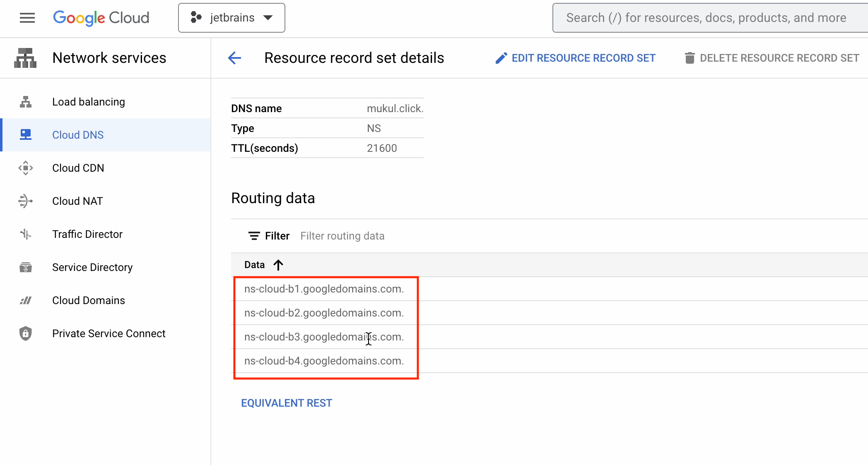Open the jetbrains project selector dropdown
The width and height of the screenshot is (868, 465).
(231, 18)
